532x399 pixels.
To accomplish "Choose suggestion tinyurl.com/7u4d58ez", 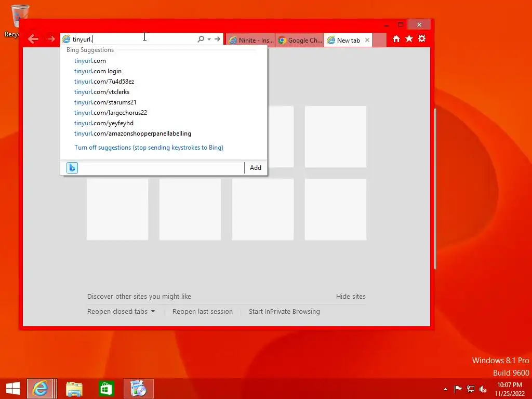I will pyautogui.click(x=104, y=82).
